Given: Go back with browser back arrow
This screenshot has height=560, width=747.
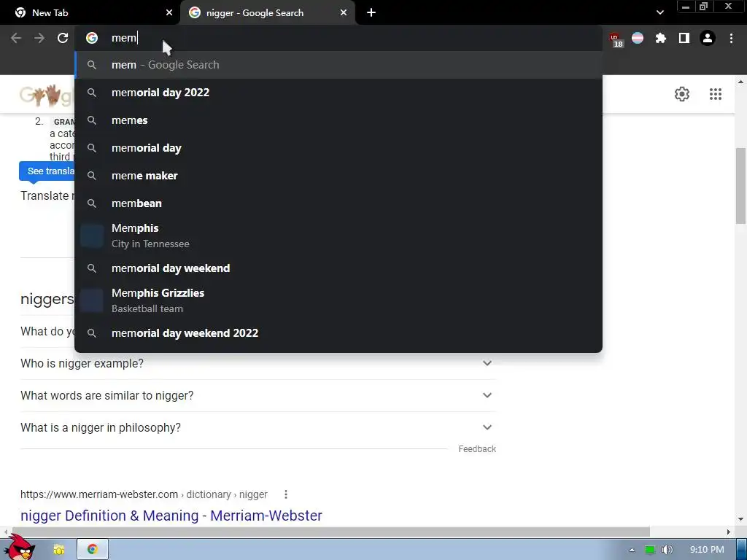Looking at the screenshot, I should [x=16, y=38].
